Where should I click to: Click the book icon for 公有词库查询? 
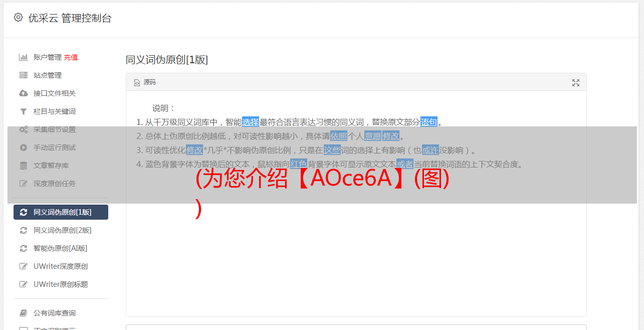[x=23, y=313]
